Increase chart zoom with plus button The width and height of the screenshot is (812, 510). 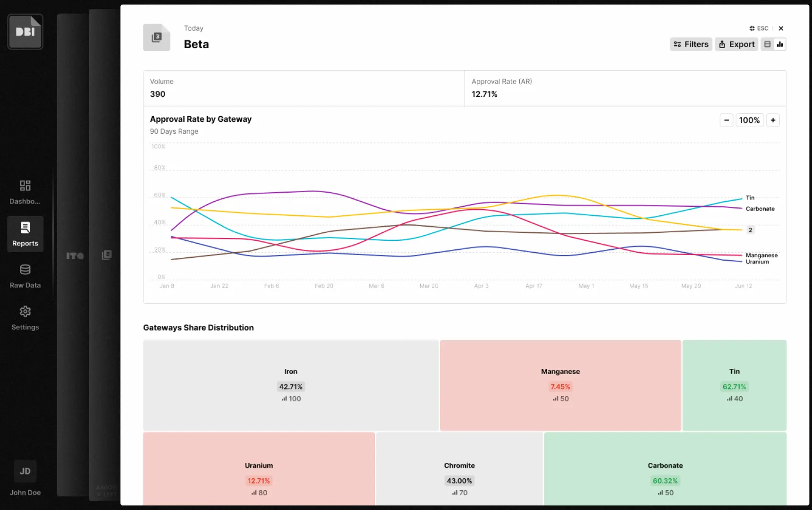[x=773, y=120]
